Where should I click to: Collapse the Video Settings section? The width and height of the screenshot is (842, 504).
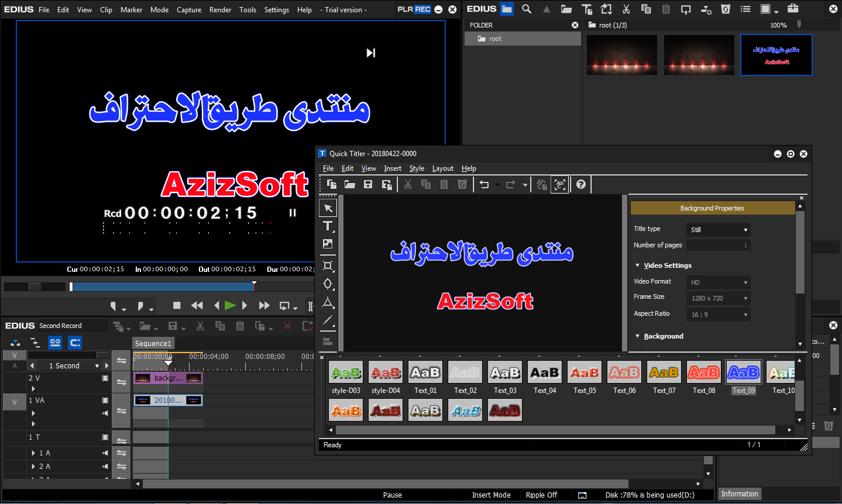coord(638,265)
